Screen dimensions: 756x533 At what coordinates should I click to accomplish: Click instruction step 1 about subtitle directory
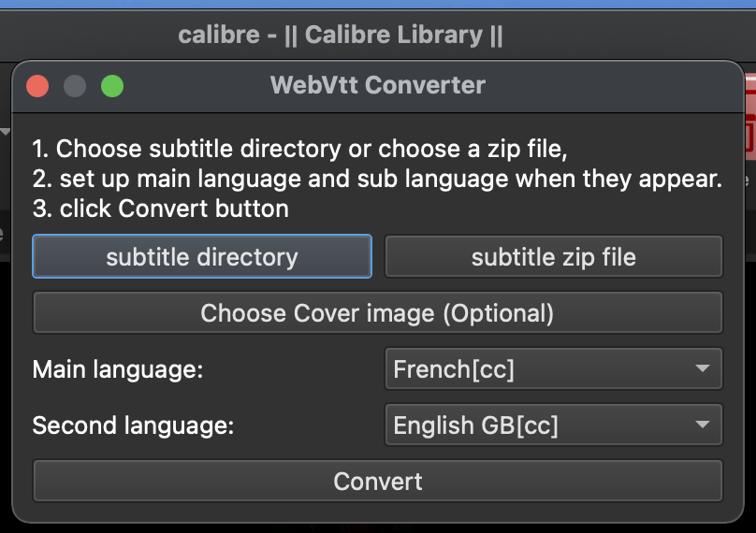[x=300, y=149]
